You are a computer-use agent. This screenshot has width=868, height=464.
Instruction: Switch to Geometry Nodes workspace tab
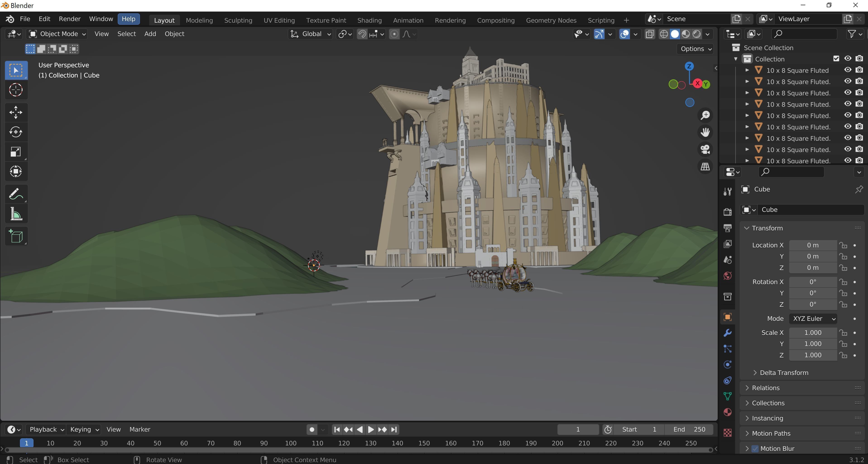(551, 20)
